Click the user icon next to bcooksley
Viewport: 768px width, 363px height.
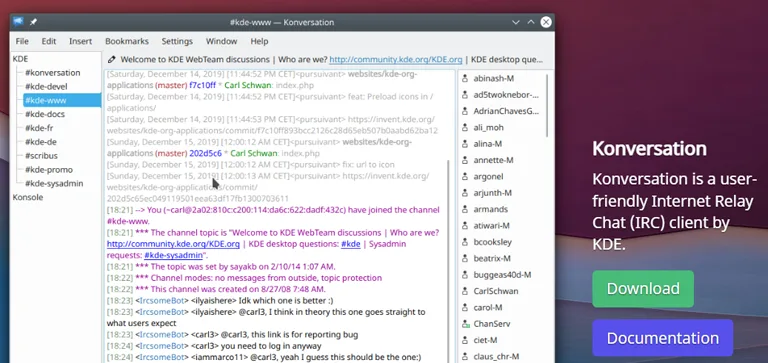point(465,242)
